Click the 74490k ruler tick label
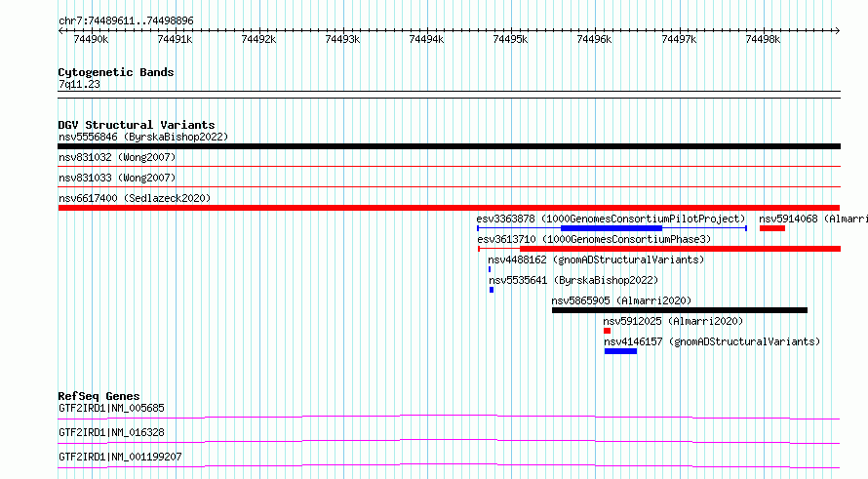 click(x=91, y=39)
